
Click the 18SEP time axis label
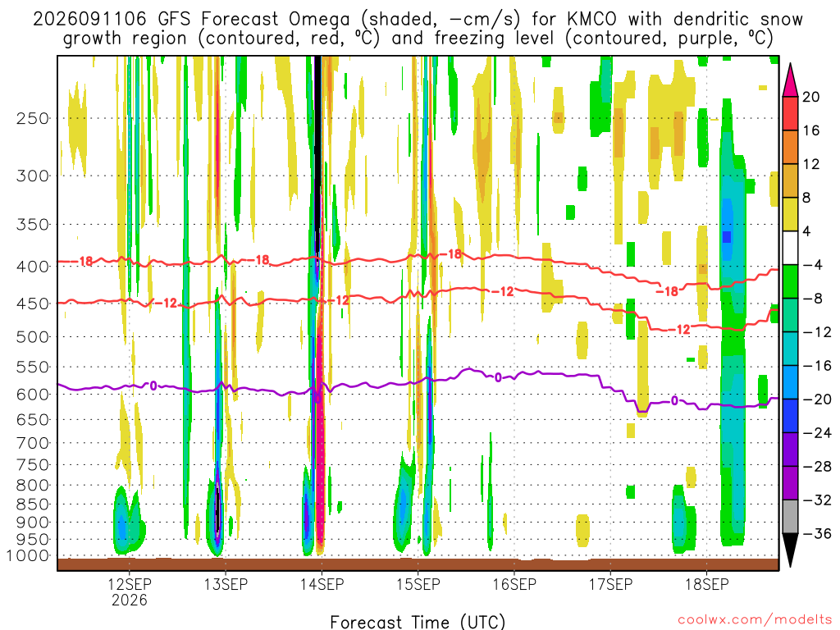707,584
